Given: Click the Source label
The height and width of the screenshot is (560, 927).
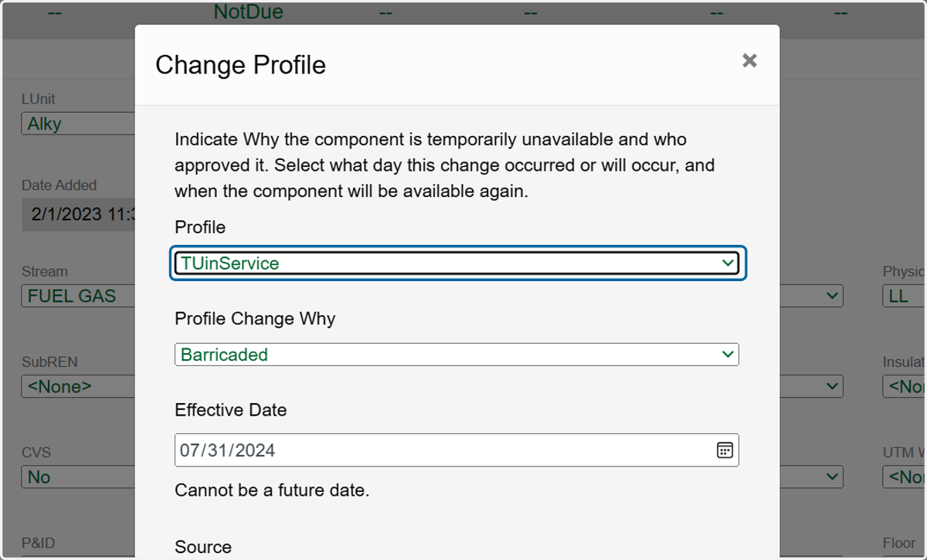Looking at the screenshot, I should tap(203, 547).
